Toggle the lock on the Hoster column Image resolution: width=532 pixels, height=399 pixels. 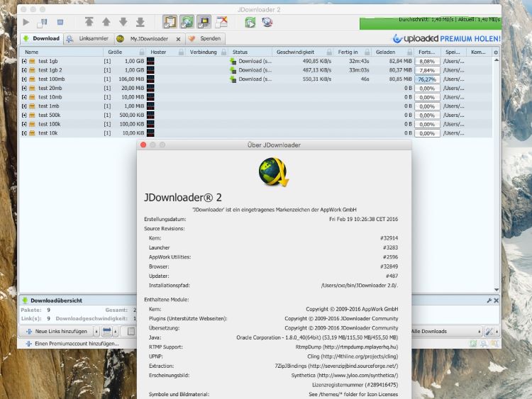pyautogui.click(x=181, y=52)
